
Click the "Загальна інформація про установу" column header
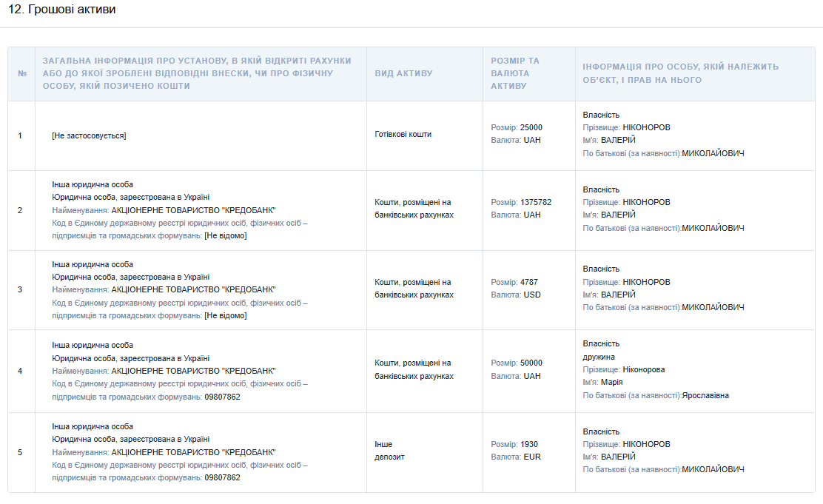197,73
